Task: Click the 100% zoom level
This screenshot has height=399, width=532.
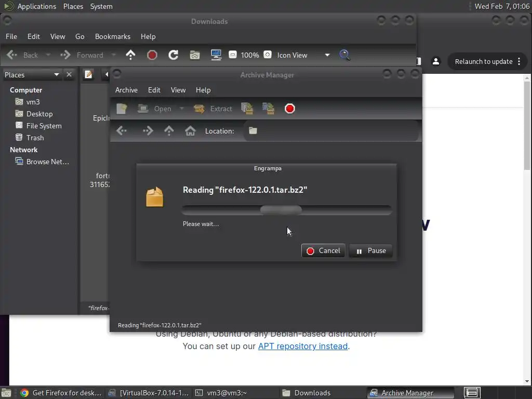Action: coord(250,55)
